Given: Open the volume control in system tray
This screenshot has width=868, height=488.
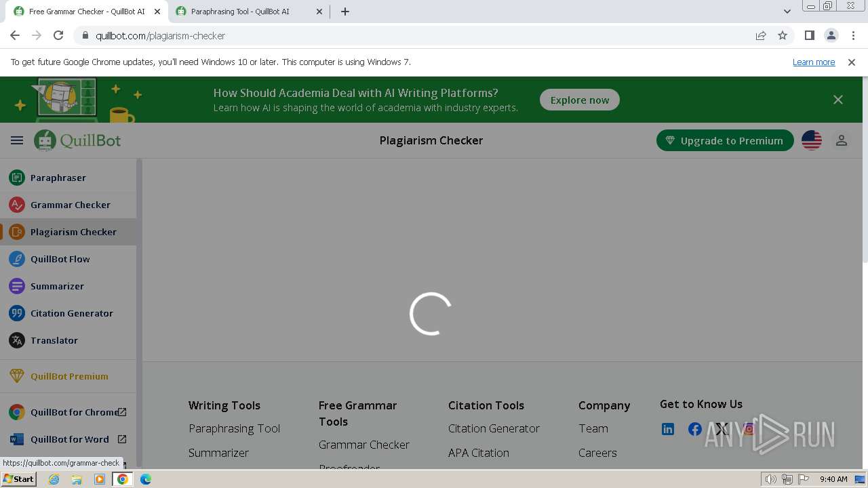Looking at the screenshot, I should pyautogui.click(x=770, y=479).
